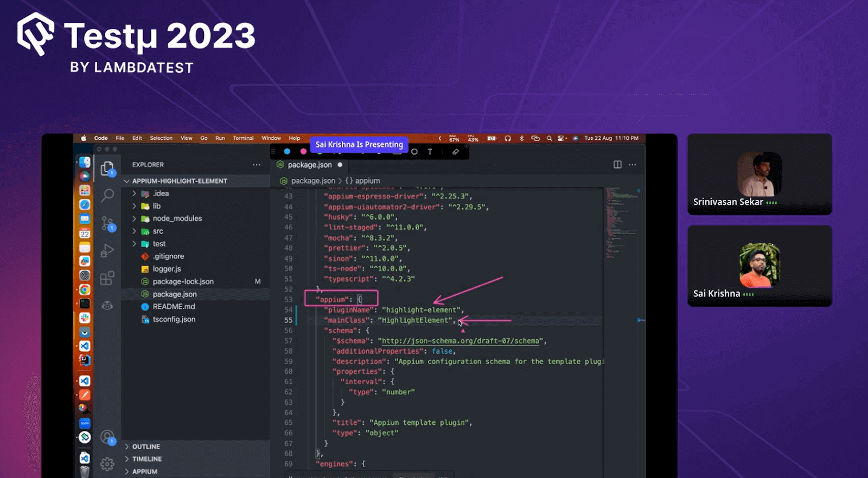
Task: Click Explorer panel more actions ellipsis
Action: click(257, 165)
